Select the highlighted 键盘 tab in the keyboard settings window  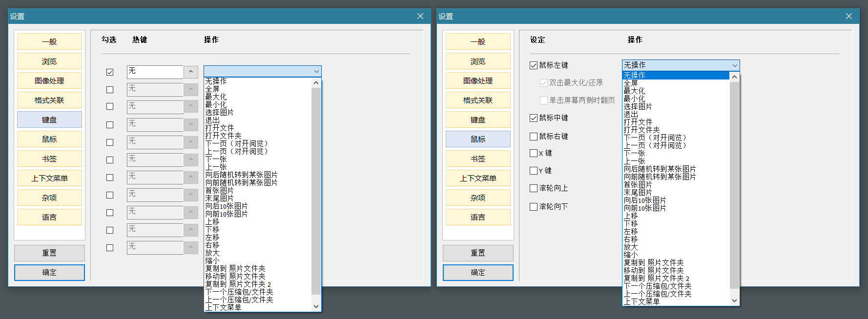point(49,120)
